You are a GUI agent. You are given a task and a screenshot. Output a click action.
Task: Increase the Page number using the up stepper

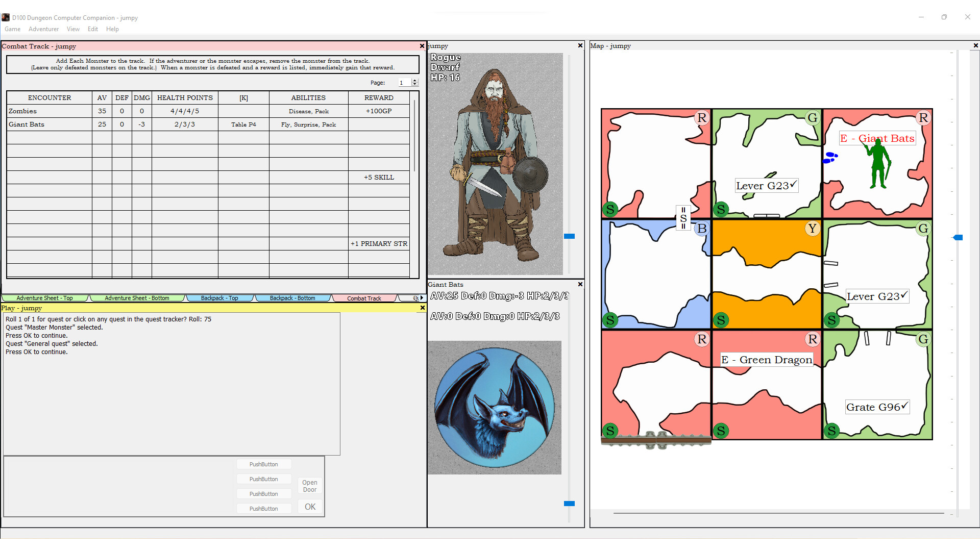(414, 80)
